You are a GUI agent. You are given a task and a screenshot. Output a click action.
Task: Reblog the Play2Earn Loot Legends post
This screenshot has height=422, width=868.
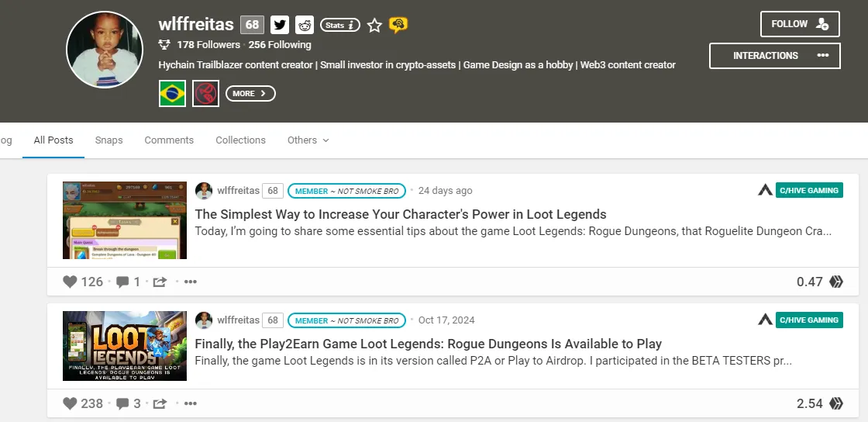click(160, 403)
